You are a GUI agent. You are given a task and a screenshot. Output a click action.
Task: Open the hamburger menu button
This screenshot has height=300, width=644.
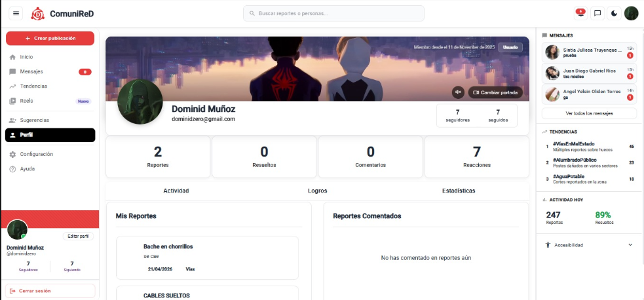pos(16,14)
